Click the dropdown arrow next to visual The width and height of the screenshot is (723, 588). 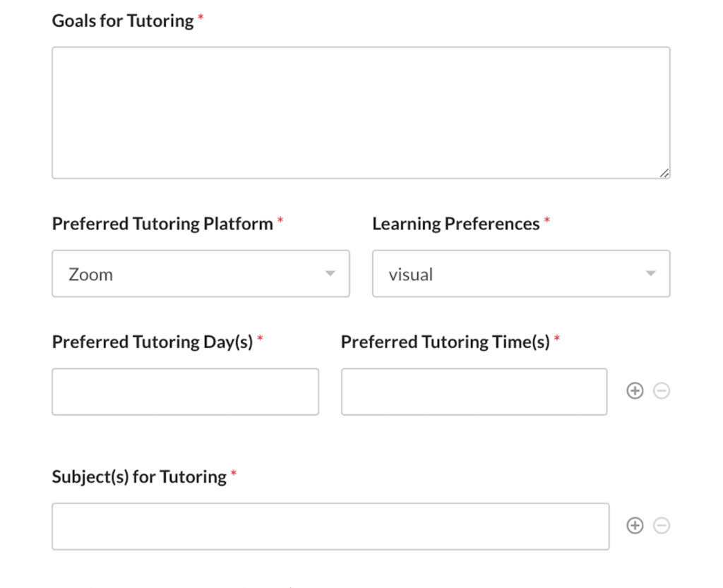650,274
